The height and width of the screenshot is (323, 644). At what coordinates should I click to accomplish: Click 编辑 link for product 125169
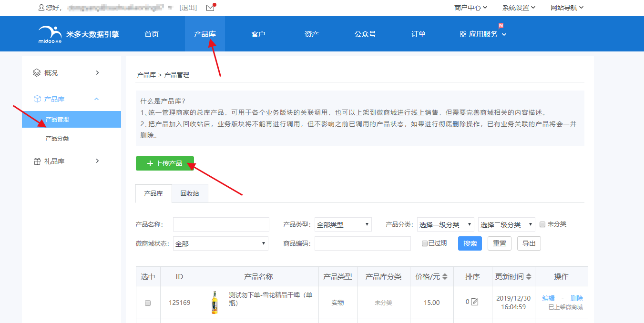click(x=549, y=298)
